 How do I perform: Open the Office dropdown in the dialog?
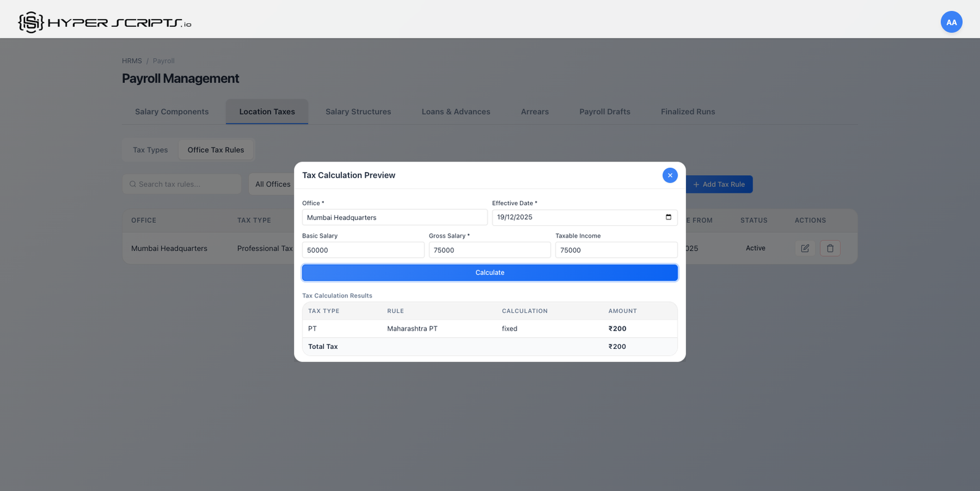[x=394, y=217]
